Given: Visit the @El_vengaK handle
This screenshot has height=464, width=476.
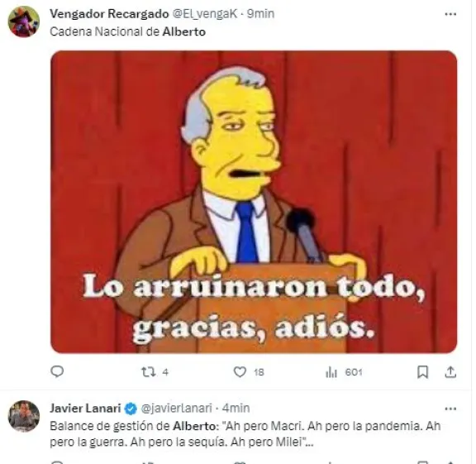Looking at the screenshot, I should click(205, 14).
